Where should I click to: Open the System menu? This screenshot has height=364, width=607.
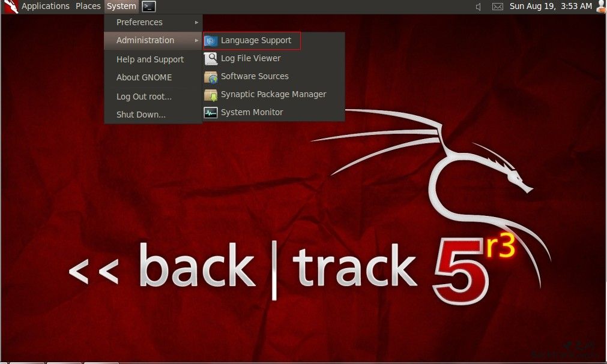[121, 6]
